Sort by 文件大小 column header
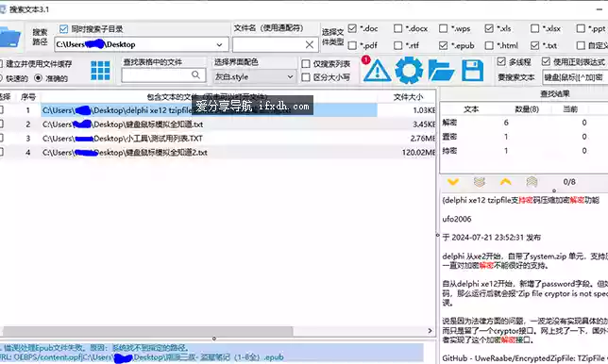The image size is (608, 364). 408,97
